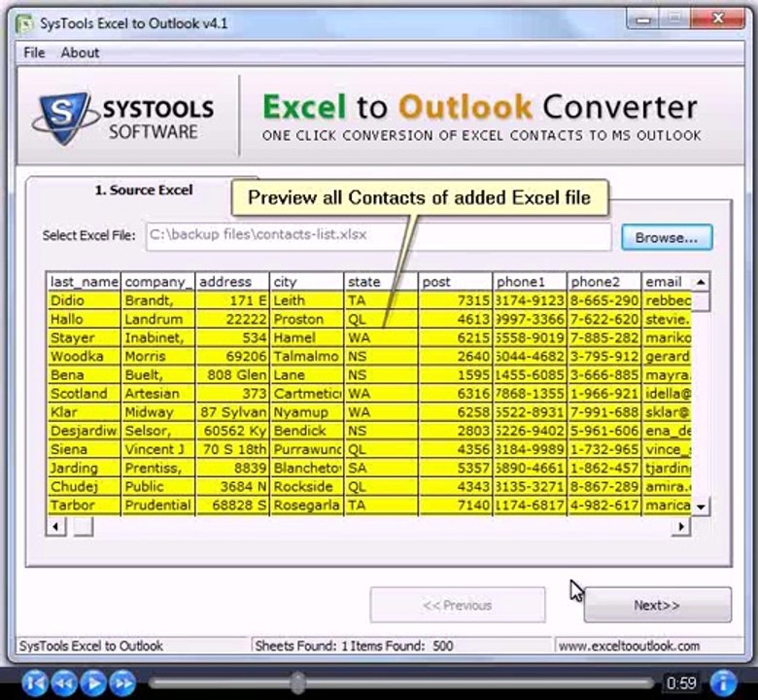This screenshot has width=758, height=700.
Task: Click the 7315 post cell
Action: pos(456,300)
